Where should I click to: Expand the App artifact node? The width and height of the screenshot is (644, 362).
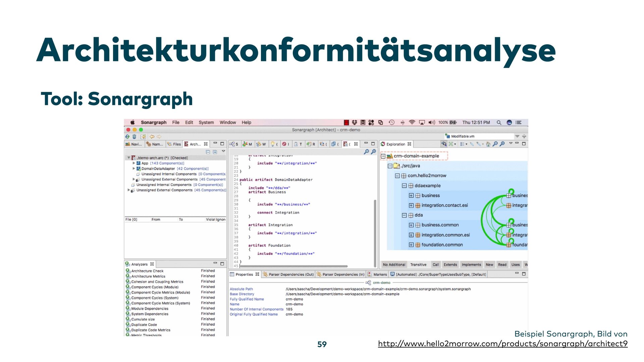pyautogui.click(x=134, y=163)
